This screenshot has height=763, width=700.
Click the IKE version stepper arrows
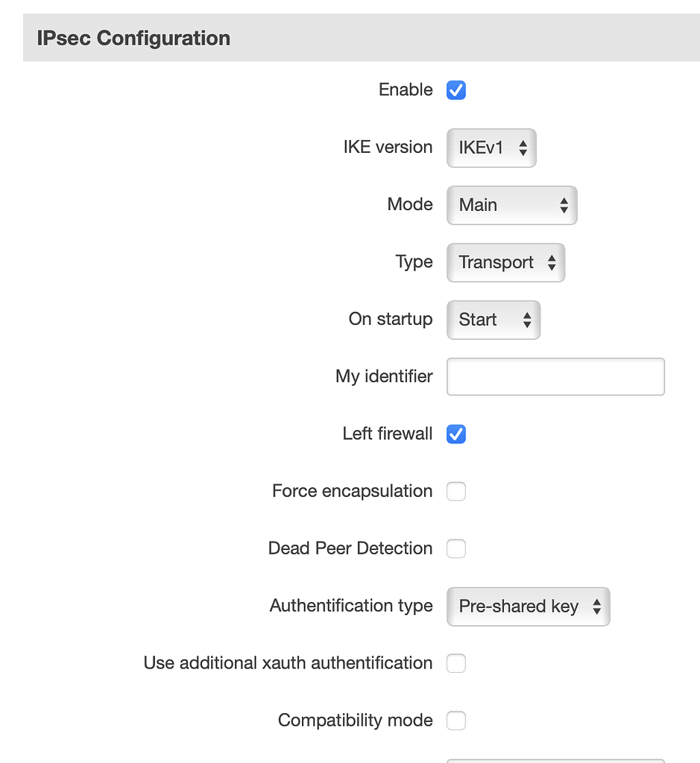tap(523, 148)
